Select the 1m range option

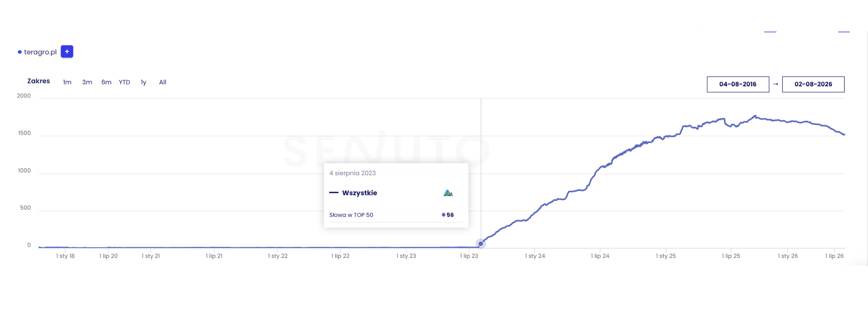(x=67, y=82)
